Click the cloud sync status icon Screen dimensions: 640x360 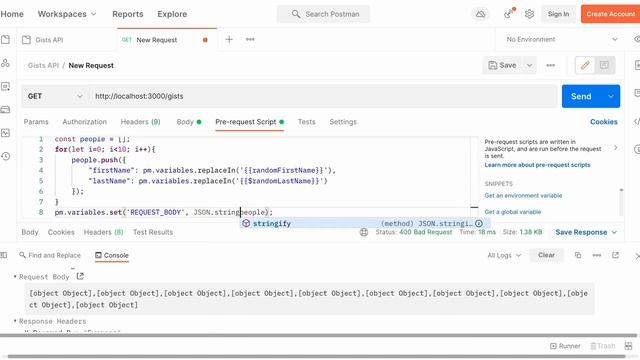(480, 14)
